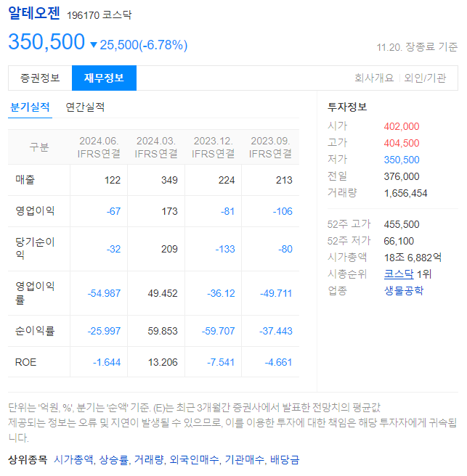467x476 pixels.
Task: Open top stocks by 거래량
Action: (149, 459)
